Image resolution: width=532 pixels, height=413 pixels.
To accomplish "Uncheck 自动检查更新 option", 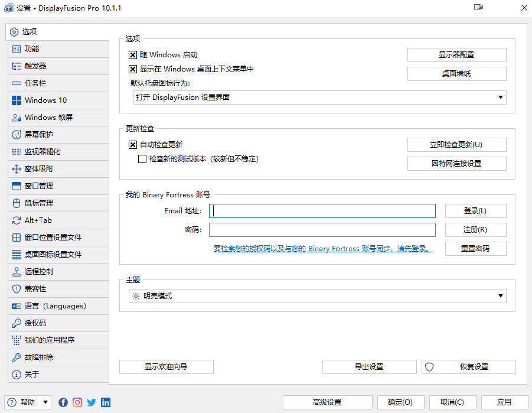I will tap(133, 145).
